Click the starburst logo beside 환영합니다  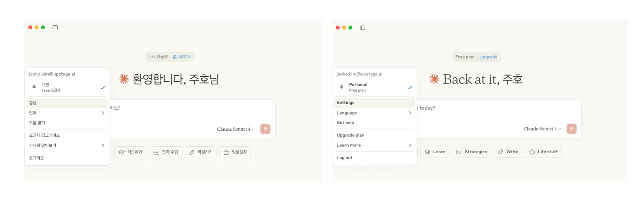(124, 79)
